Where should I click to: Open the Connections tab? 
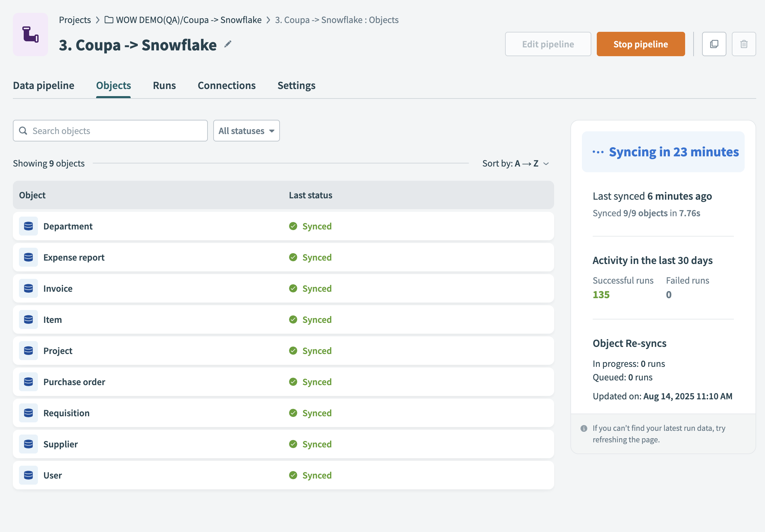[x=226, y=86]
